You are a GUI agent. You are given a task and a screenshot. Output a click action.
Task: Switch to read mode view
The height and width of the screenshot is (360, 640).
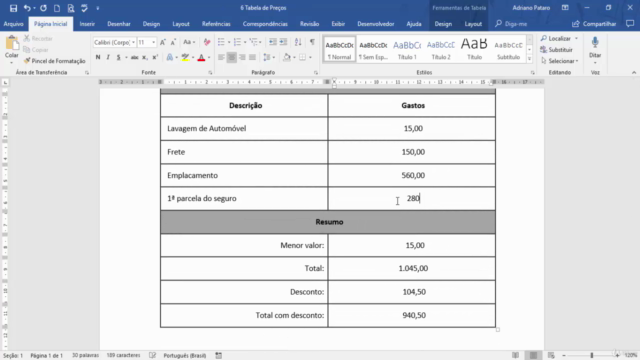point(516,356)
